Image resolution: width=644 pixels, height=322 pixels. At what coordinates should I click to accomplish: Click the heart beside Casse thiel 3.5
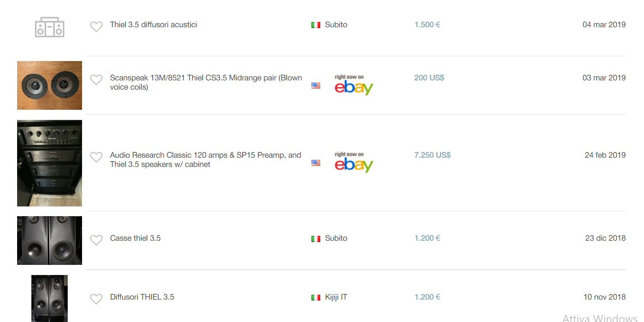tap(96, 240)
